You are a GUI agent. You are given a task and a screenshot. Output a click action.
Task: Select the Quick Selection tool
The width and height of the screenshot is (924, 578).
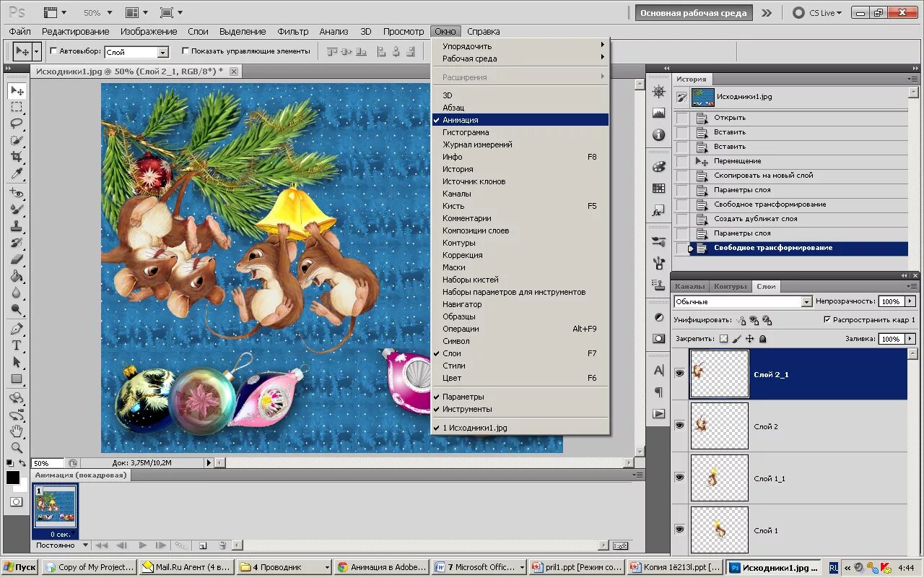point(17,140)
